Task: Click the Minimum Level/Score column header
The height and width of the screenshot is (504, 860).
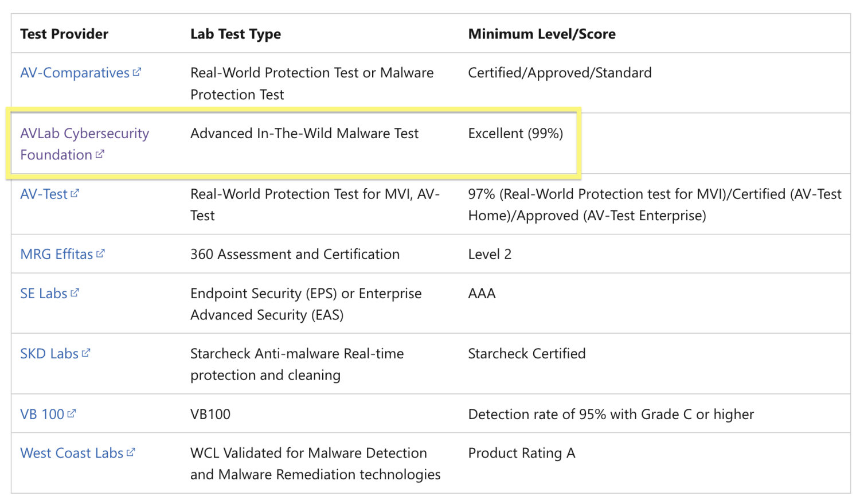Action: click(x=542, y=34)
